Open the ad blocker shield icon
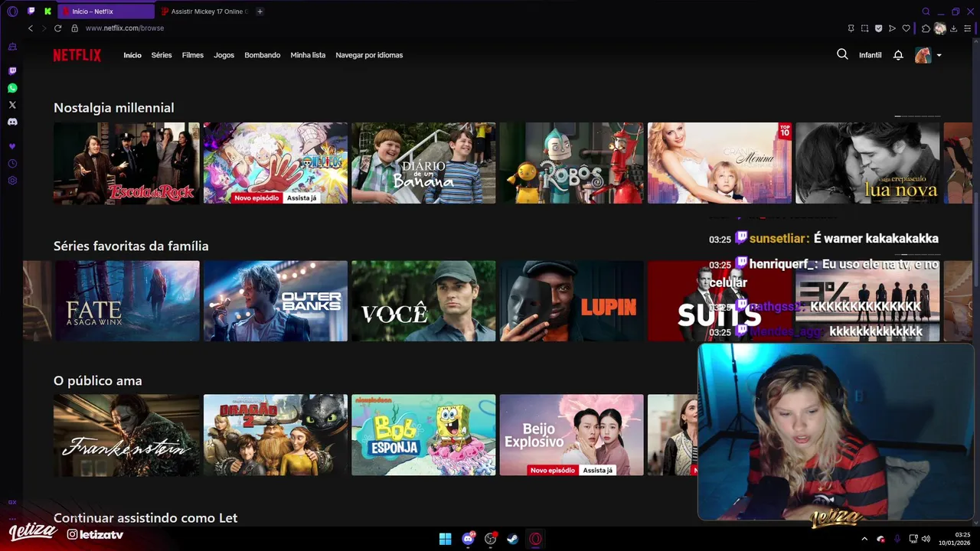The image size is (980, 551). click(x=878, y=28)
